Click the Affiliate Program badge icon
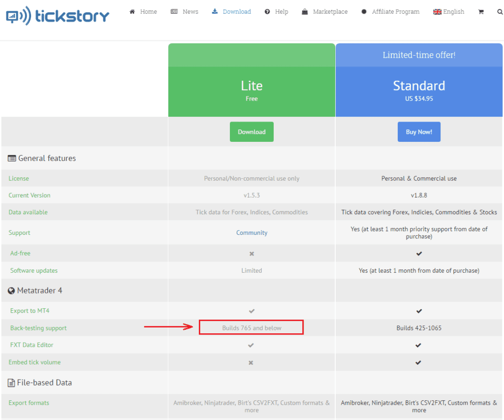Image resolution: width=504 pixels, height=420 pixels. click(364, 12)
